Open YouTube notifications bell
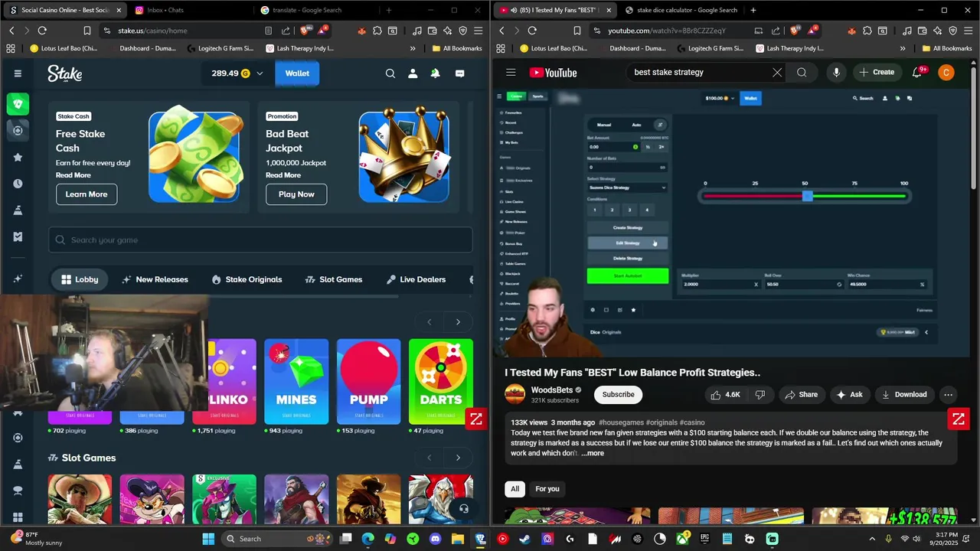 917,73
